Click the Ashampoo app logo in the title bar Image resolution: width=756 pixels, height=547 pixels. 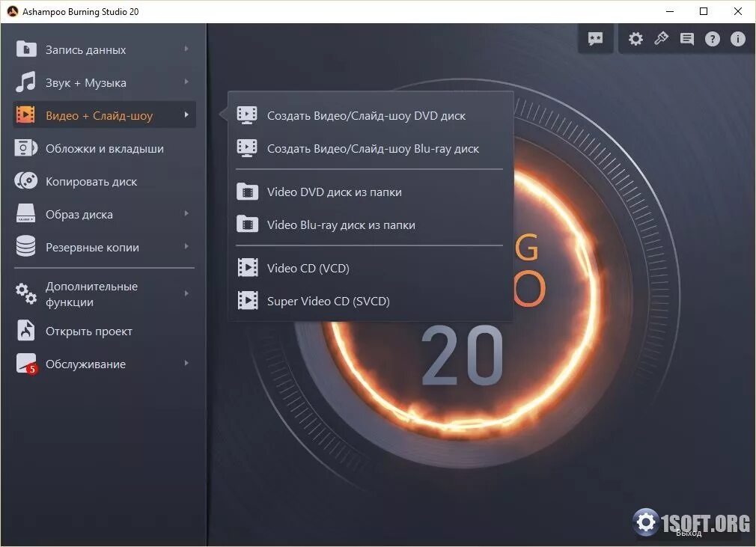click(13, 11)
